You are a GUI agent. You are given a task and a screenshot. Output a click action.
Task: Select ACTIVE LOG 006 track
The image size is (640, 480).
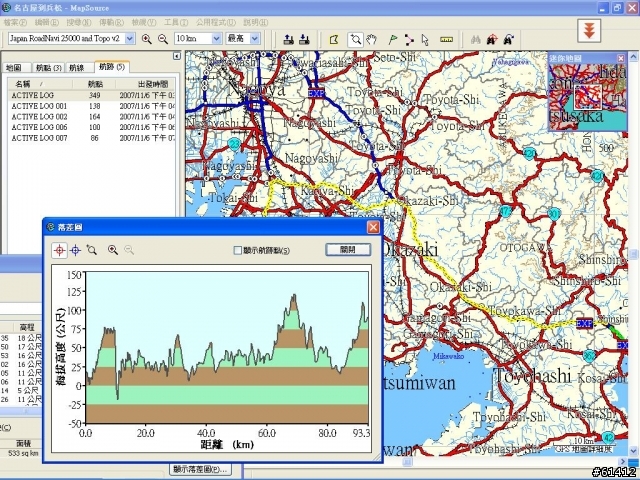pyautogui.click(x=91, y=127)
